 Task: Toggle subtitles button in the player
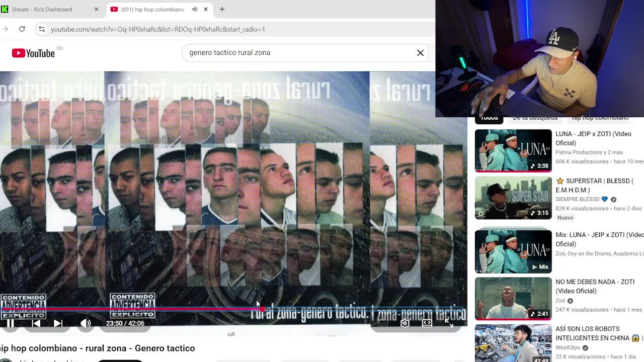[x=382, y=323]
